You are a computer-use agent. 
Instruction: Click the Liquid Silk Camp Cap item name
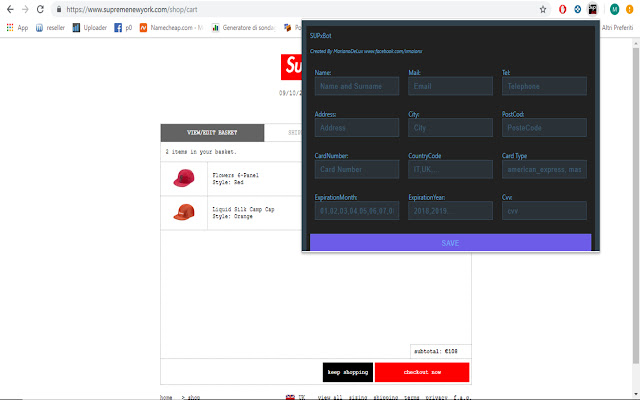pyautogui.click(x=243, y=209)
